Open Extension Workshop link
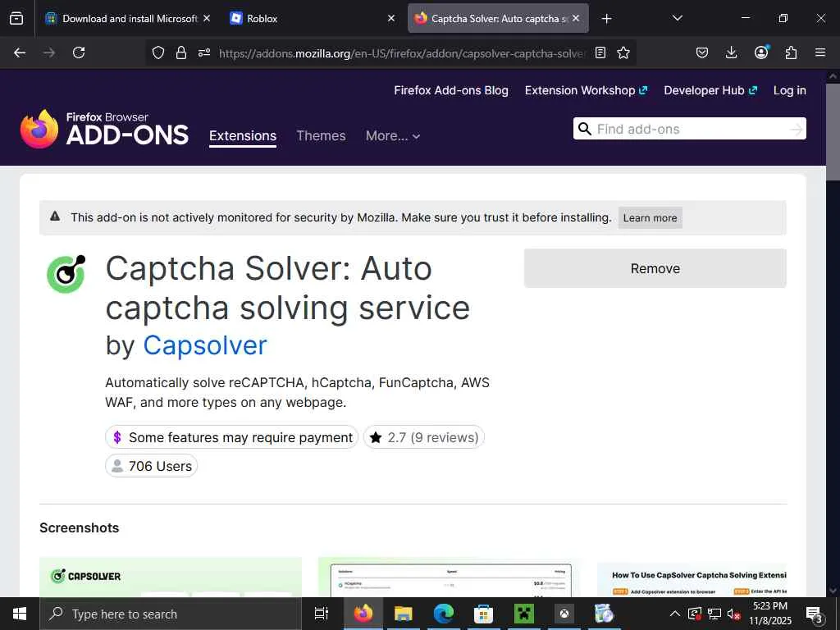The image size is (840, 630). (x=586, y=90)
